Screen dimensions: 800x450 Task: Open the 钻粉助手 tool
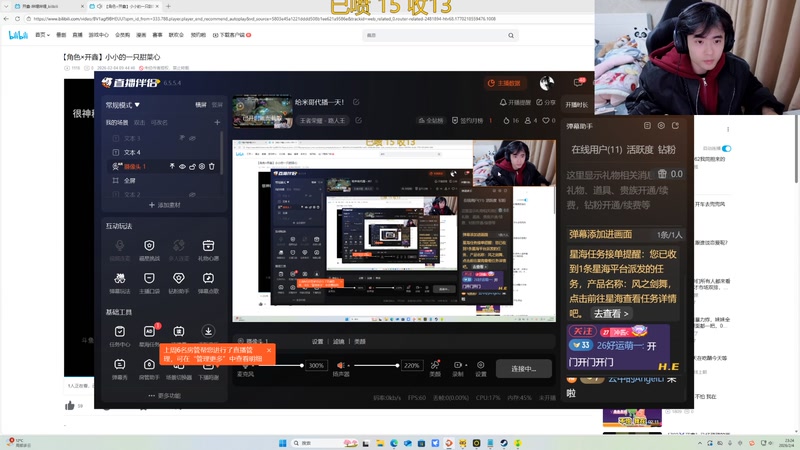click(x=179, y=283)
